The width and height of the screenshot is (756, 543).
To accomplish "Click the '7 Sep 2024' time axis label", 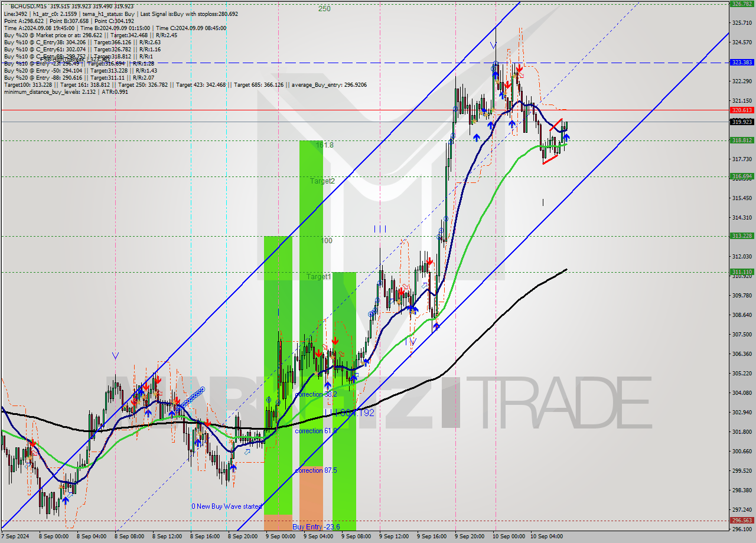I will pos(15,537).
